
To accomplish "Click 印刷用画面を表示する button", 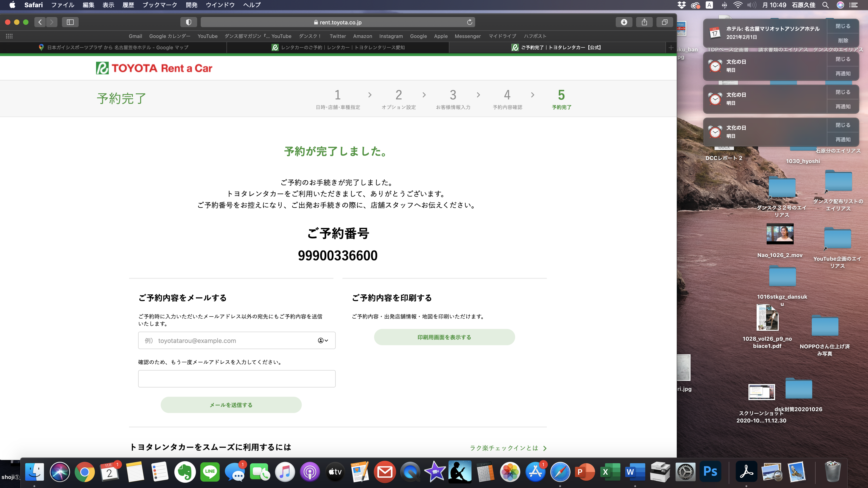I will [x=444, y=337].
